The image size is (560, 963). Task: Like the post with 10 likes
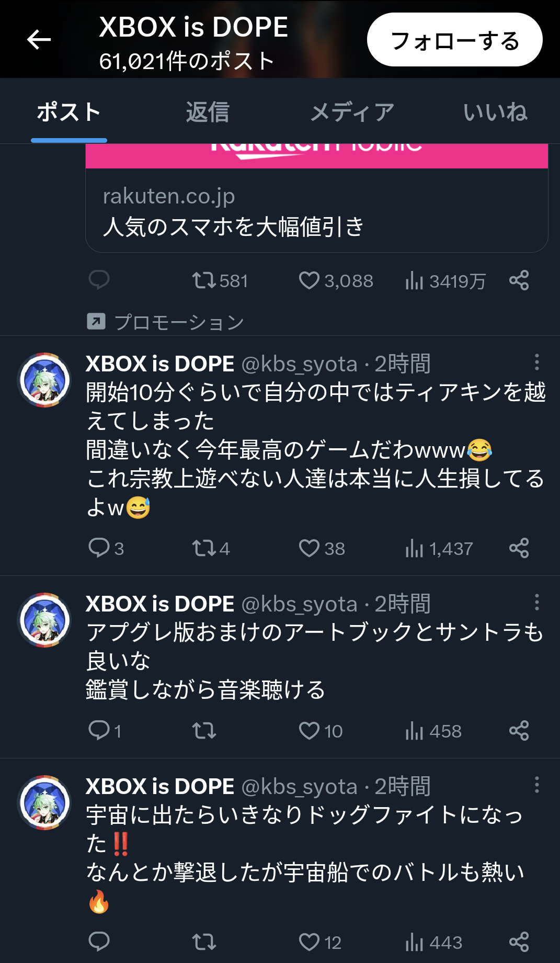(x=309, y=731)
